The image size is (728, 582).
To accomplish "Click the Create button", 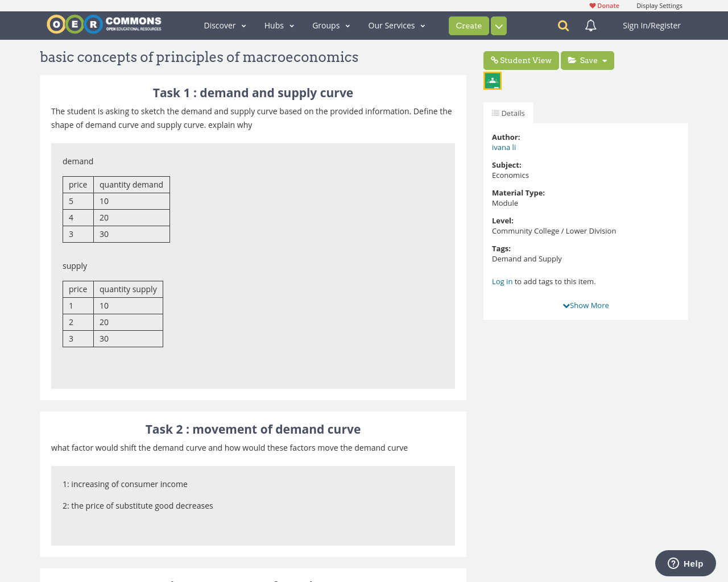I will (x=469, y=26).
